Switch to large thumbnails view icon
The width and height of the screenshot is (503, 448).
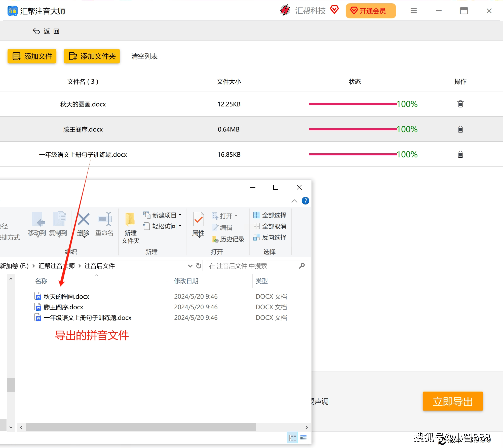(x=303, y=437)
